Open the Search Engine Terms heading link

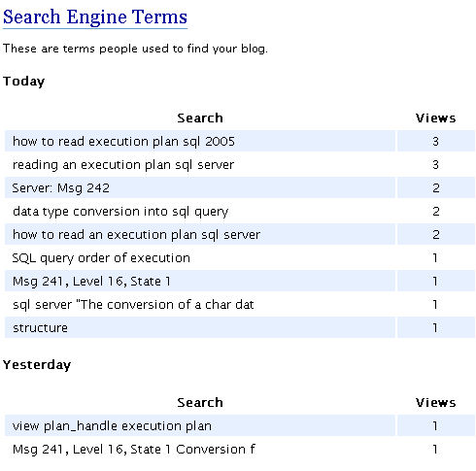(x=95, y=17)
